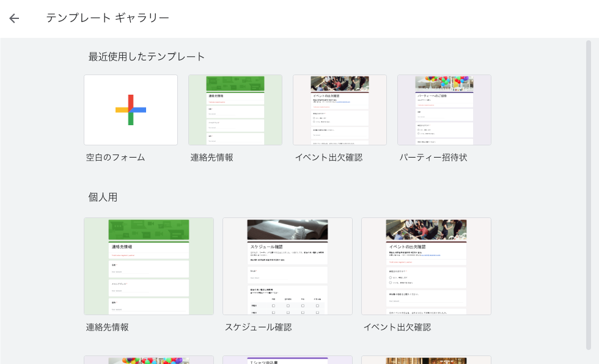The width and height of the screenshot is (599, 364).
Task: Select the 連絡先情報 recently used template
Action: pyautogui.click(x=235, y=109)
